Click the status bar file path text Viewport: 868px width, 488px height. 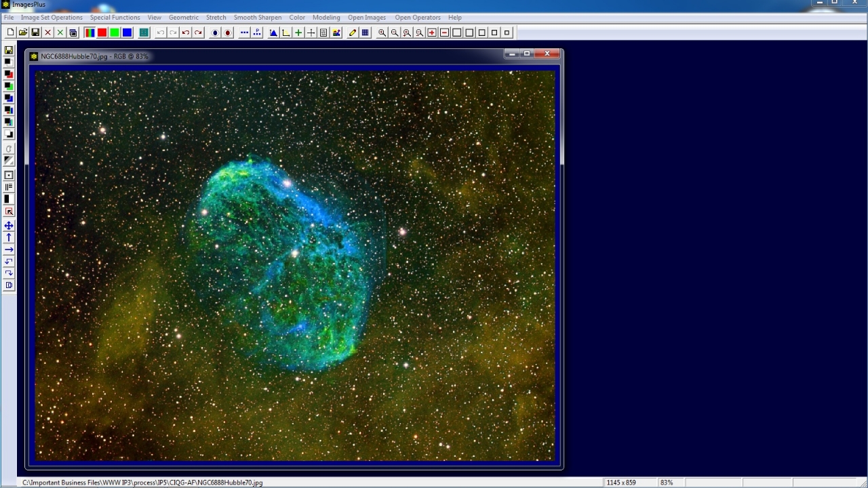[142, 483]
